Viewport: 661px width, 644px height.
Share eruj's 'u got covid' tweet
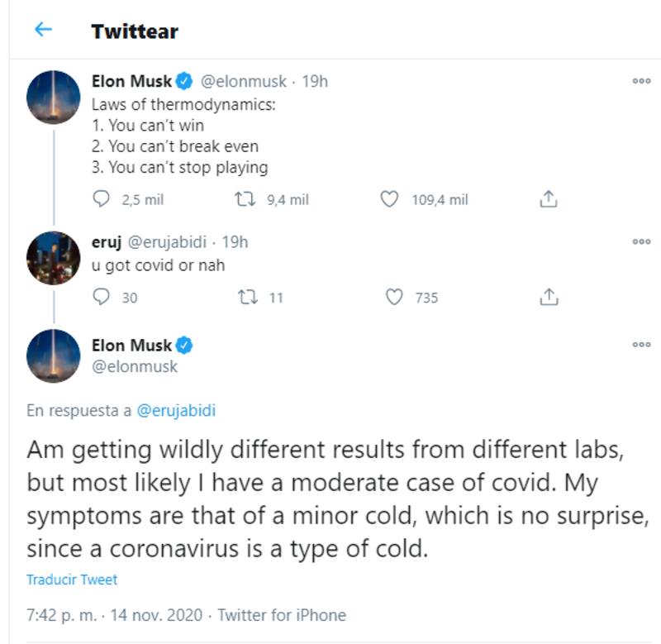pyautogui.click(x=549, y=297)
